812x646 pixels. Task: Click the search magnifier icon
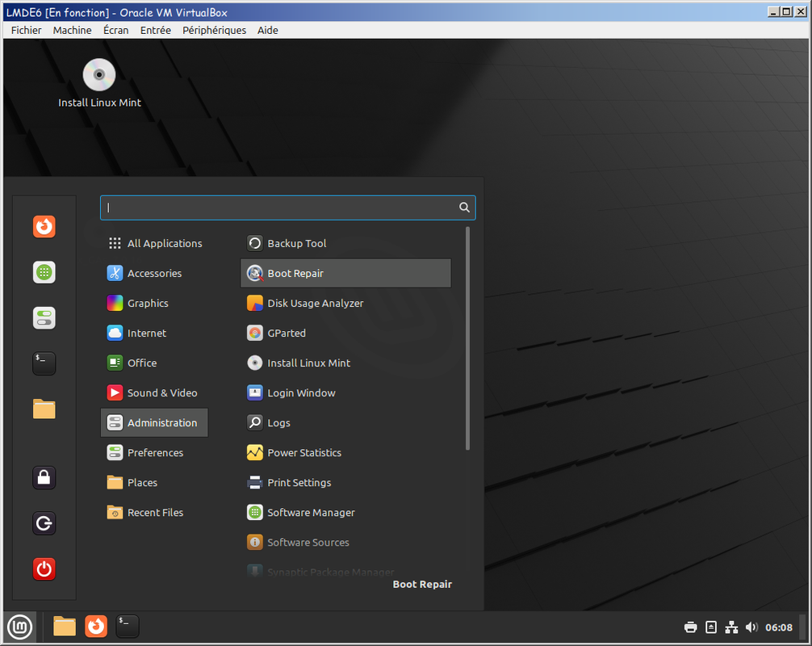pyautogui.click(x=464, y=208)
